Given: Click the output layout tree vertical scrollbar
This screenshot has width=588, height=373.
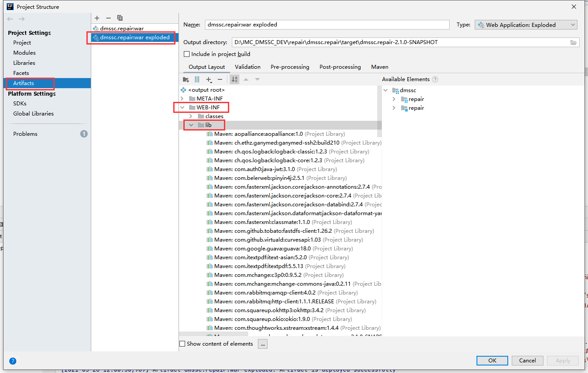Looking at the screenshot, I should (x=380, y=112).
